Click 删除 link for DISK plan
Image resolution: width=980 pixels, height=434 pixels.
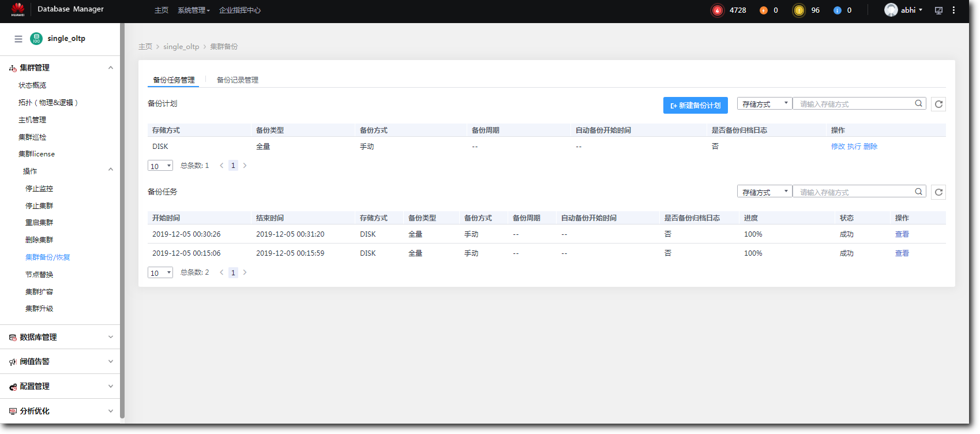[x=870, y=147]
